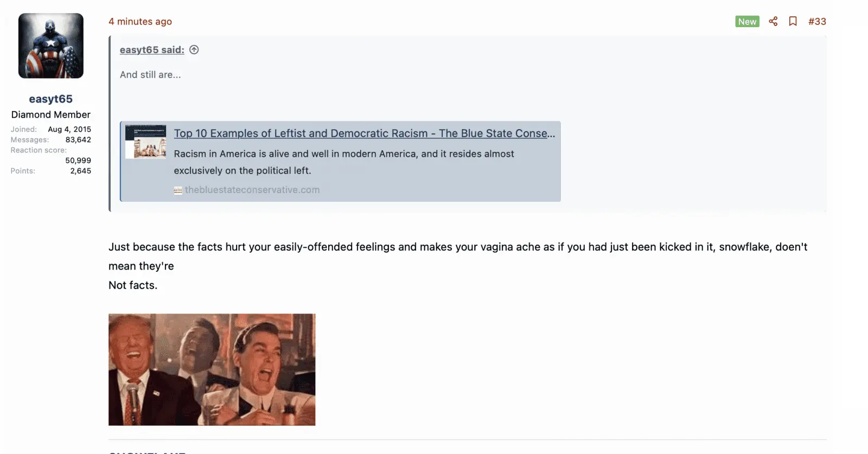Follow the quoted easyt65 said link
This screenshot has height=454, width=868.
151,49
